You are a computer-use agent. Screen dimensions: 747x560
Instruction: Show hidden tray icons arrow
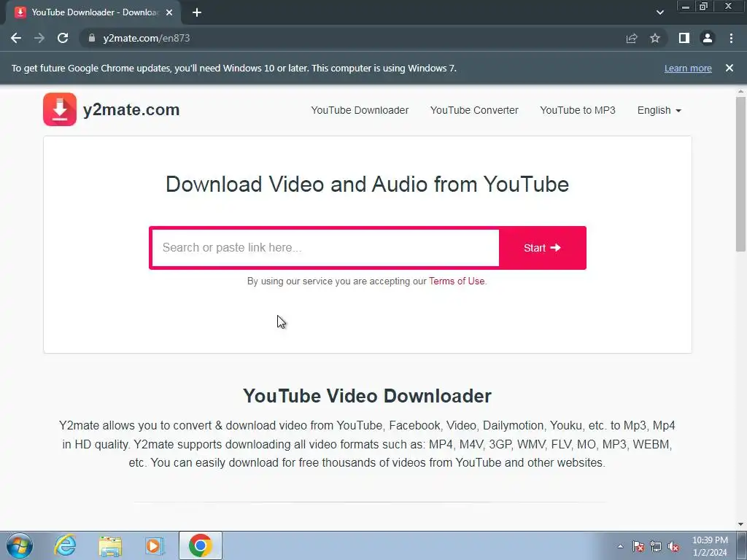click(x=620, y=546)
